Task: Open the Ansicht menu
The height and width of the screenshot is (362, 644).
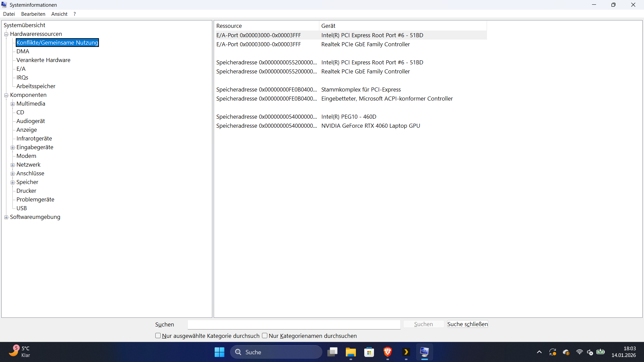Action: pos(59,14)
